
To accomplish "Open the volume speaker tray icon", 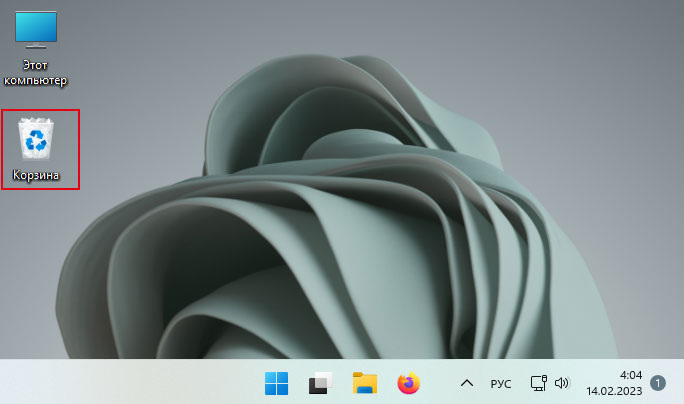I will 562,383.
